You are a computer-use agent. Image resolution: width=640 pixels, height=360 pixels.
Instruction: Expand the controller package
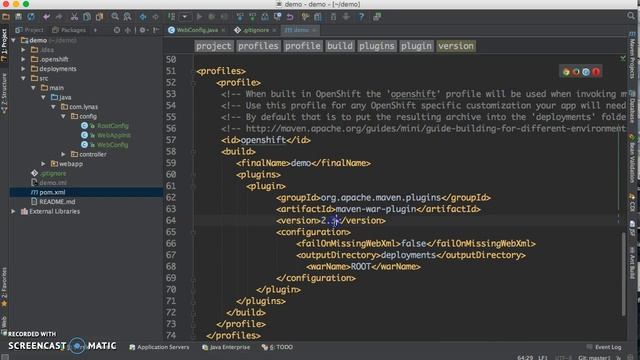click(x=63, y=154)
